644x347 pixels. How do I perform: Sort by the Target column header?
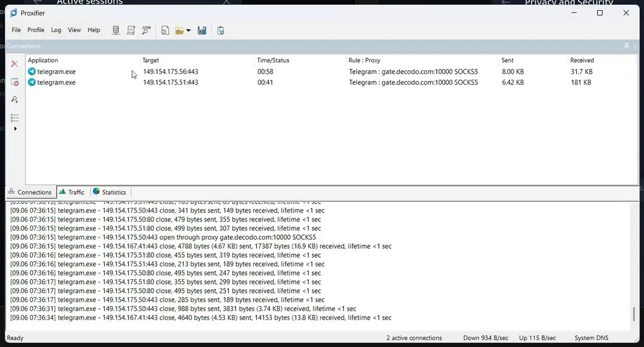[x=151, y=60]
